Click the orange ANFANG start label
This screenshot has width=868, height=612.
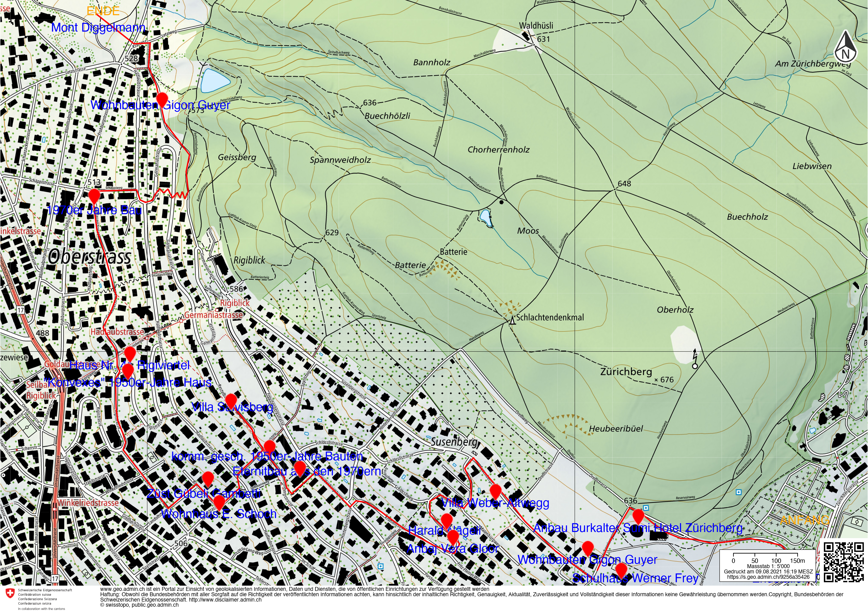805,520
